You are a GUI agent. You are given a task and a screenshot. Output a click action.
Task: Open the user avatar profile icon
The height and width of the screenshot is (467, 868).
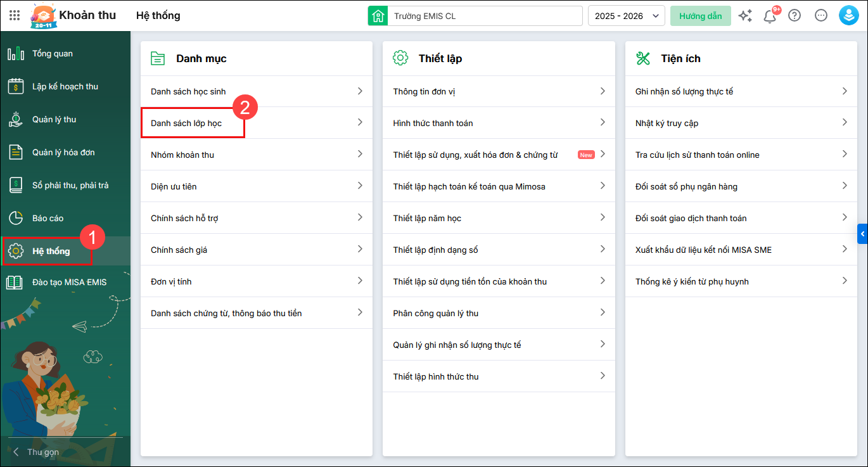point(848,16)
